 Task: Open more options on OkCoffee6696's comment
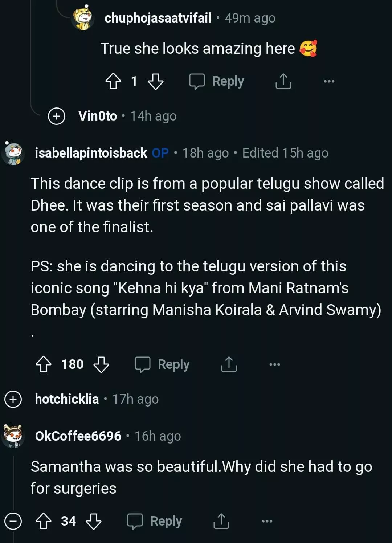267,521
